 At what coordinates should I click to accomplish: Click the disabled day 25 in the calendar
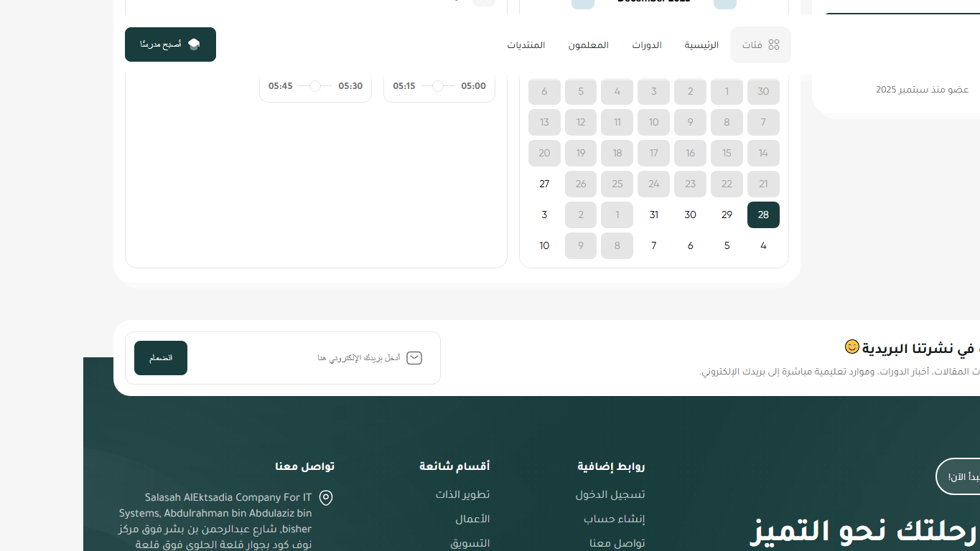[x=617, y=184]
